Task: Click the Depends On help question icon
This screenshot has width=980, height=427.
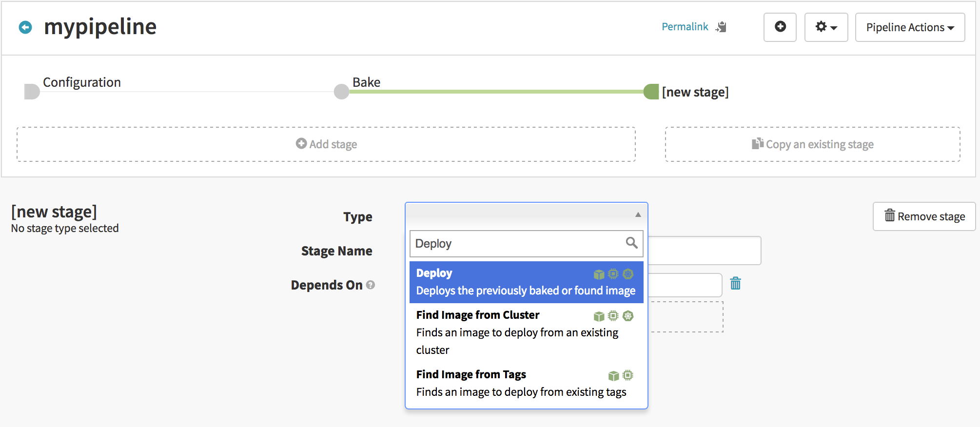Action: (x=371, y=285)
